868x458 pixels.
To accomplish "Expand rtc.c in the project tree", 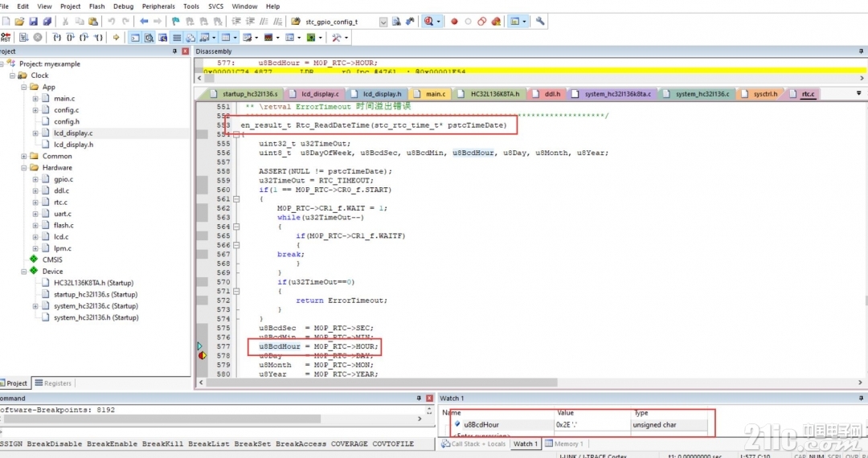I will point(35,202).
